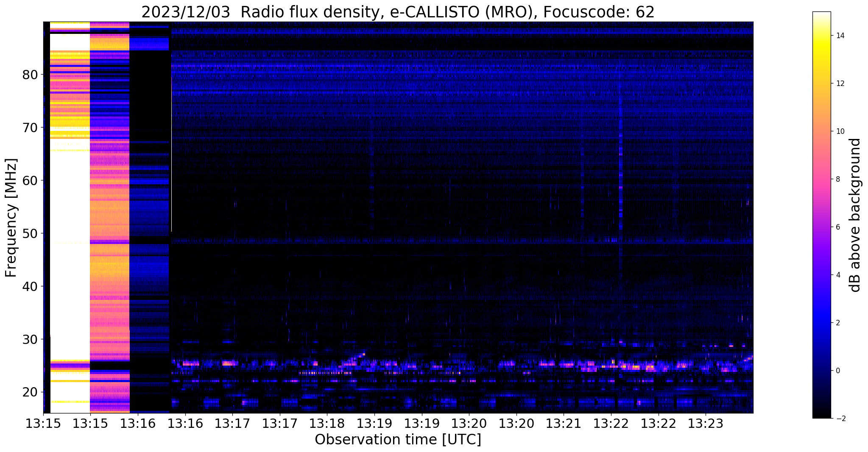868x452 pixels.
Task: Select the 30 MHz frequency tick label
Action: point(31,339)
